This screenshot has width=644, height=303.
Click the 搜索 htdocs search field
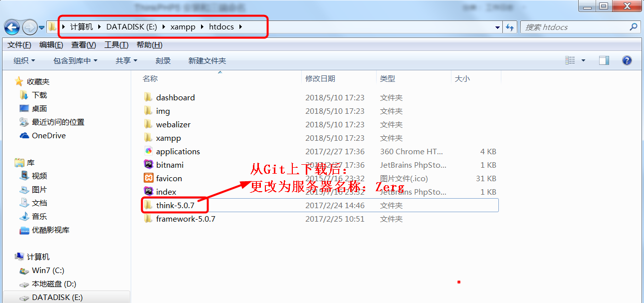coord(580,27)
